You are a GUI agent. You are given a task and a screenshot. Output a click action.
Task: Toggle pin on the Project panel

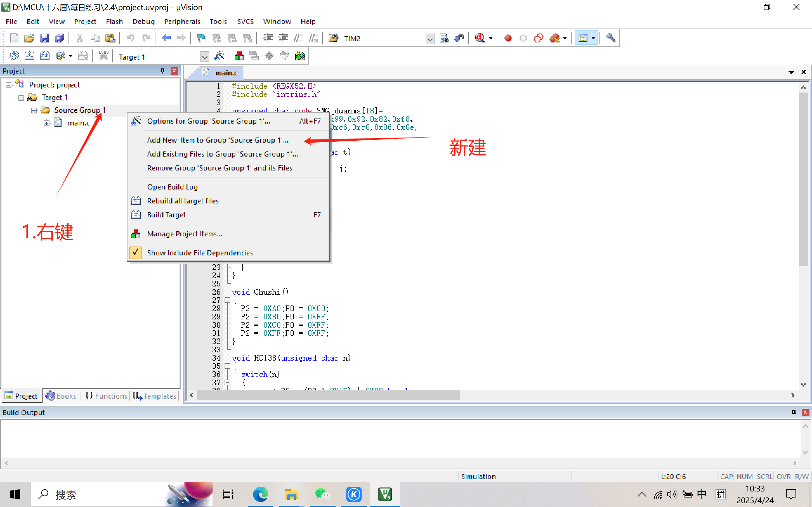(x=163, y=71)
